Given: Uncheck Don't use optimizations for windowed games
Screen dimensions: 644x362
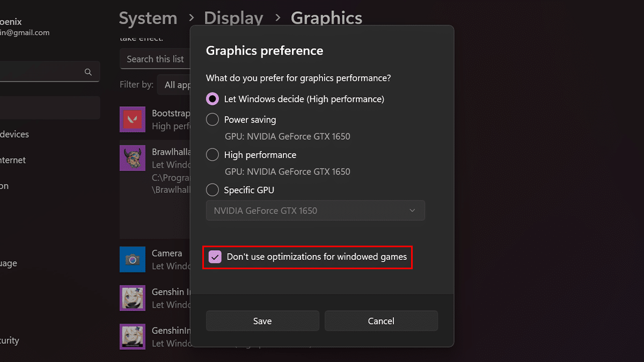Looking at the screenshot, I should [215, 256].
